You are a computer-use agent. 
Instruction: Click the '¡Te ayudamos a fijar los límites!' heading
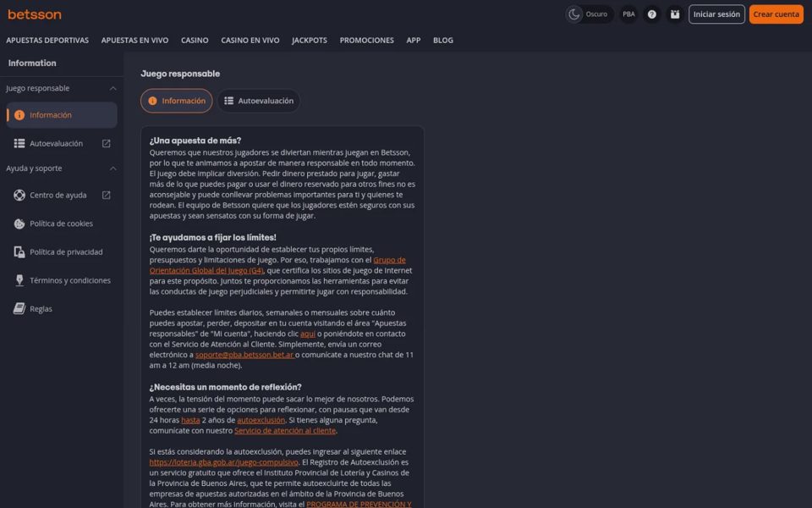tap(213, 237)
